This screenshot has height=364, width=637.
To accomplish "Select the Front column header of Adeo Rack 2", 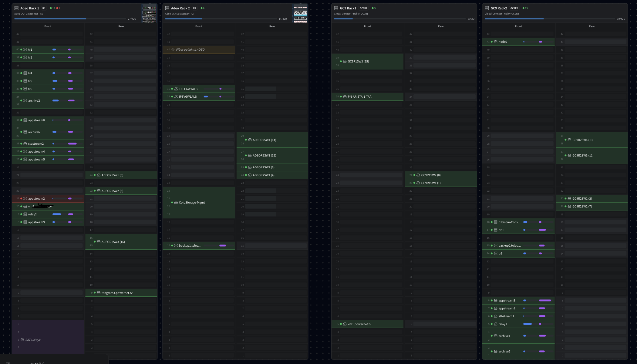I will coord(199,26).
